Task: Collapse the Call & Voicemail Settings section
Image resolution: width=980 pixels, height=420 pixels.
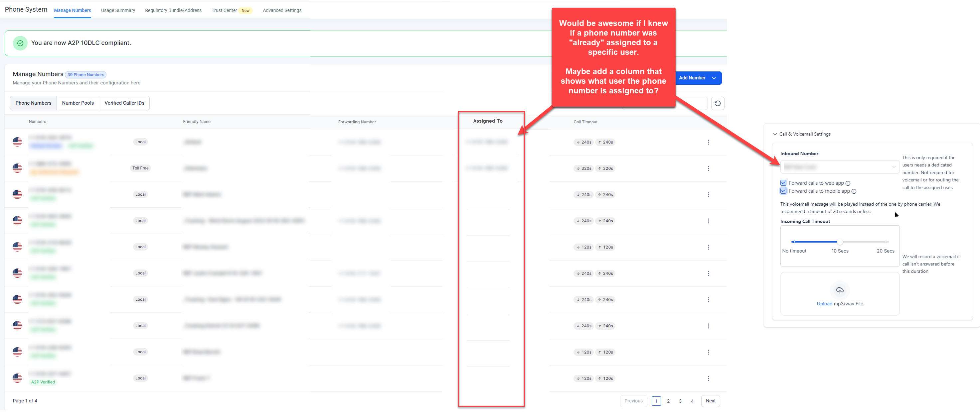Action: click(x=775, y=134)
